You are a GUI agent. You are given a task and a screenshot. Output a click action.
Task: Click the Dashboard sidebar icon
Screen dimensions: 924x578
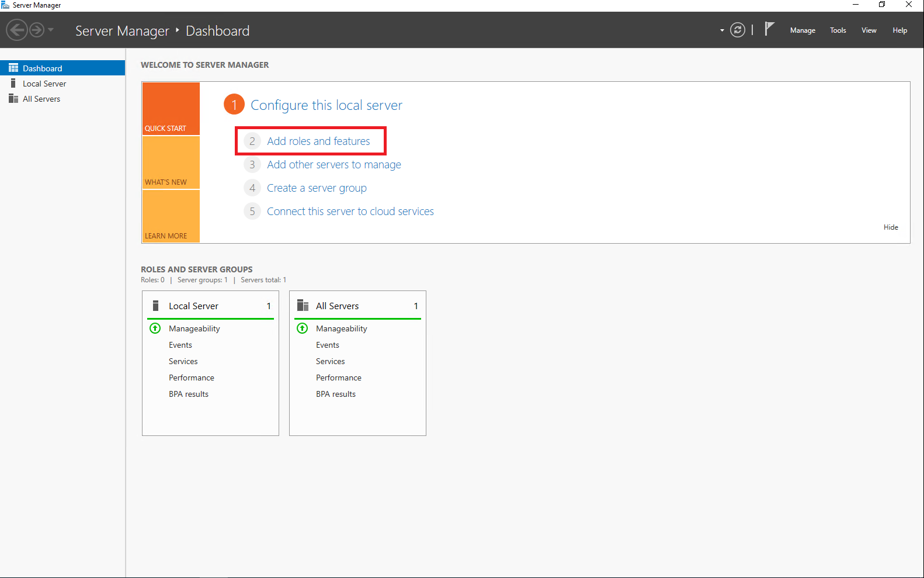(x=13, y=68)
